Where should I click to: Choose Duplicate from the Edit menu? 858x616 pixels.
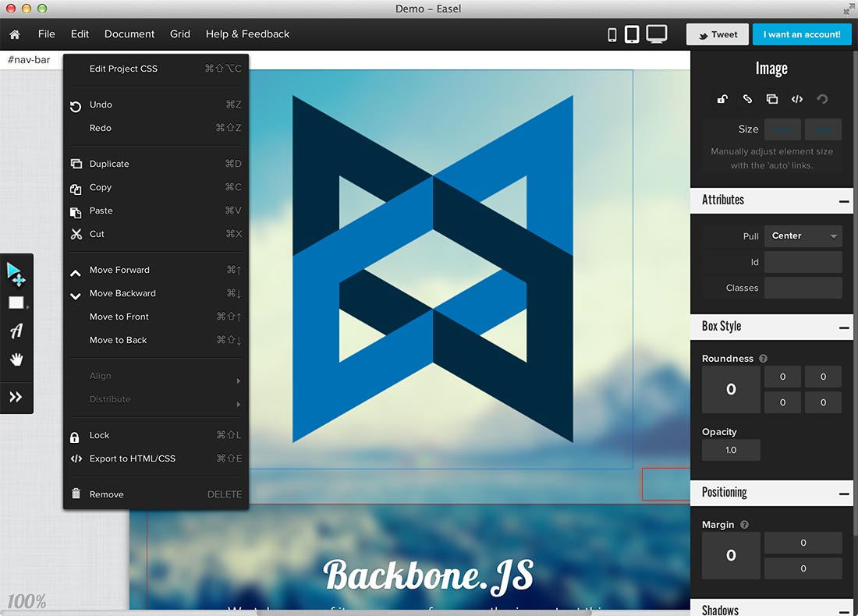coord(108,164)
